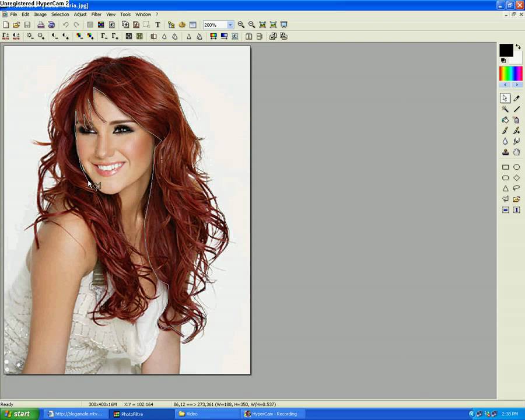Select the Line tool

[516, 109]
